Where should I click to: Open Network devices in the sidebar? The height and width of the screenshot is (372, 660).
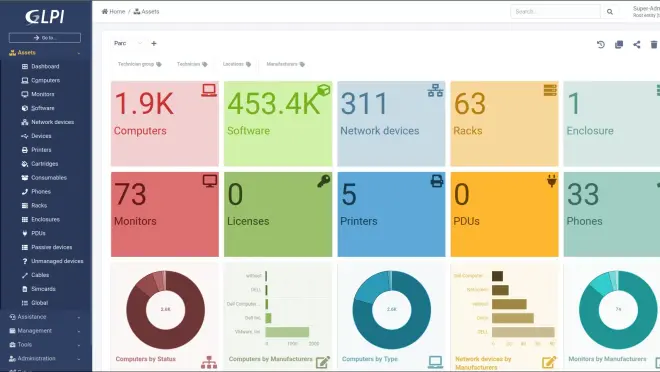pyautogui.click(x=48, y=122)
